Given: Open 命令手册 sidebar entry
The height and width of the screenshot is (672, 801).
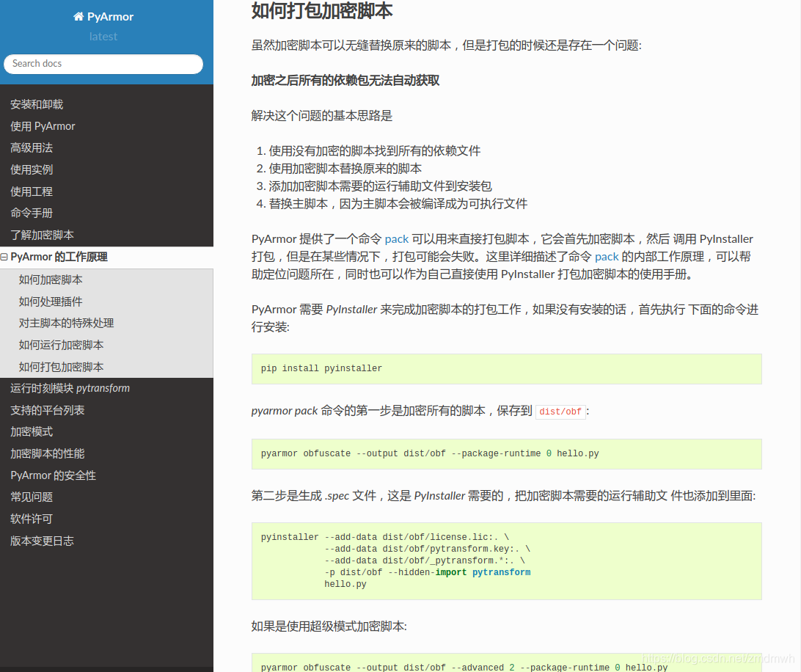Looking at the screenshot, I should tap(32, 213).
